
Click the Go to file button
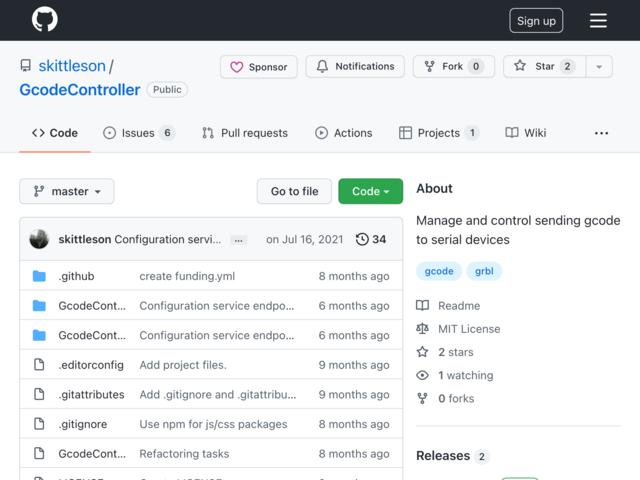pyautogui.click(x=294, y=191)
